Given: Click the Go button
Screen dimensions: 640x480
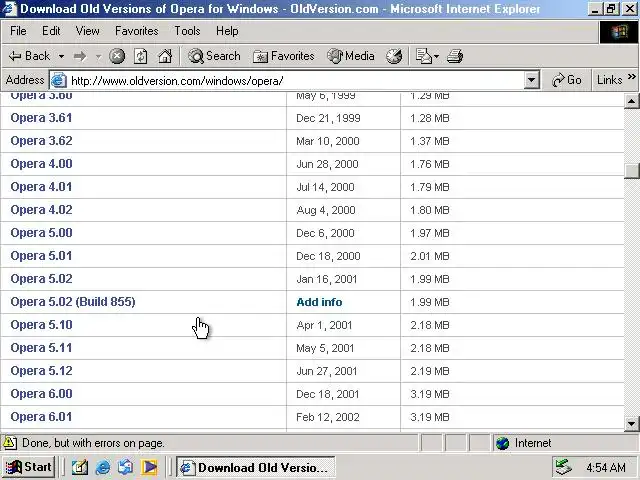Looking at the screenshot, I should coord(567,80).
